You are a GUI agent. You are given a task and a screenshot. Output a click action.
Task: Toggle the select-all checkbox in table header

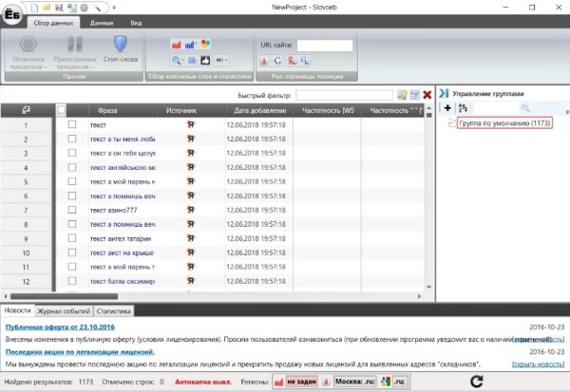coord(62,110)
